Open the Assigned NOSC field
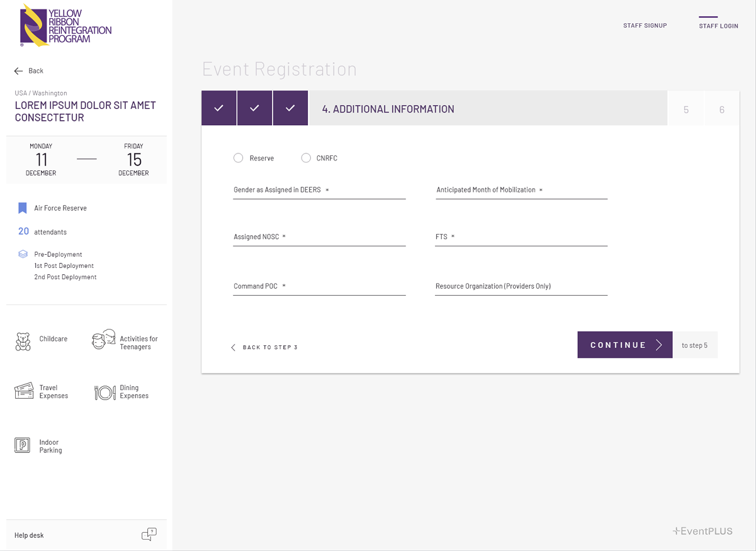The image size is (756, 551). click(x=319, y=237)
